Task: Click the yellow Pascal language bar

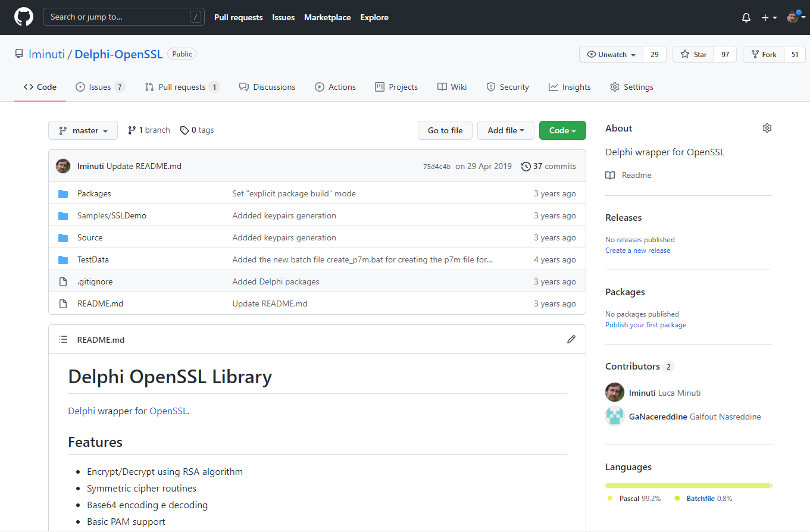Action: 687,486
